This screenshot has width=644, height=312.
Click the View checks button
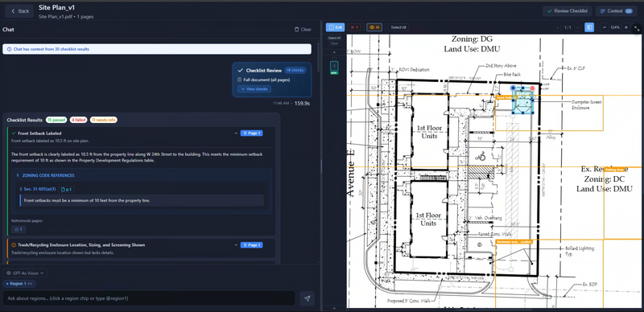254,89
